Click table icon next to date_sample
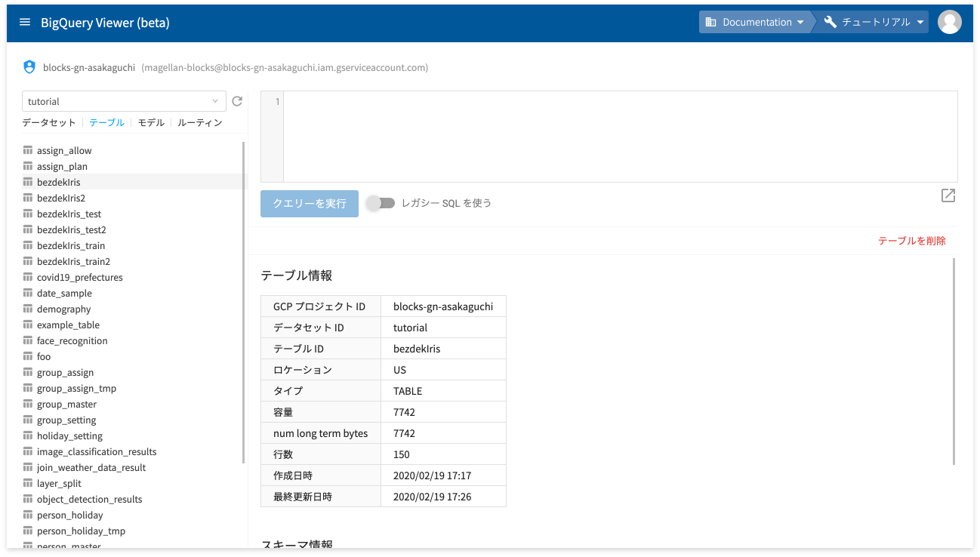Image resolution: width=980 pixels, height=557 pixels. [28, 293]
